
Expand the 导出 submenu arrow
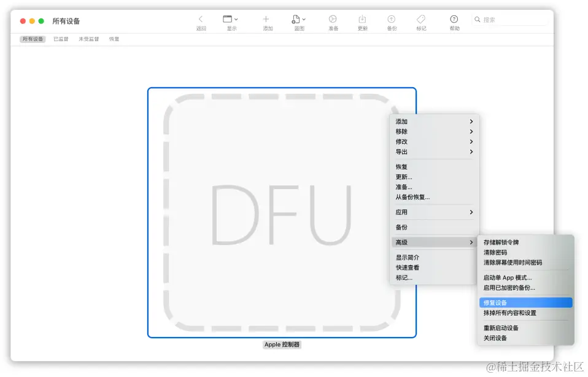tap(471, 152)
